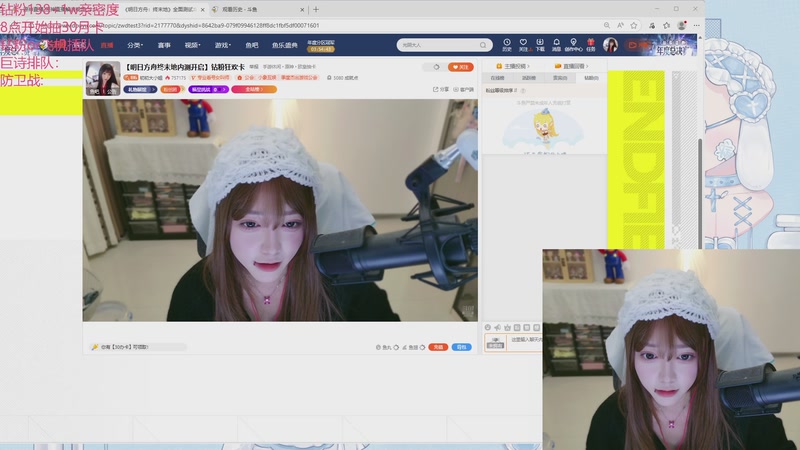This screenshot has width=800, height=450.
Task: Open the 消息 bell notifications icon
Action: (556, 45)
